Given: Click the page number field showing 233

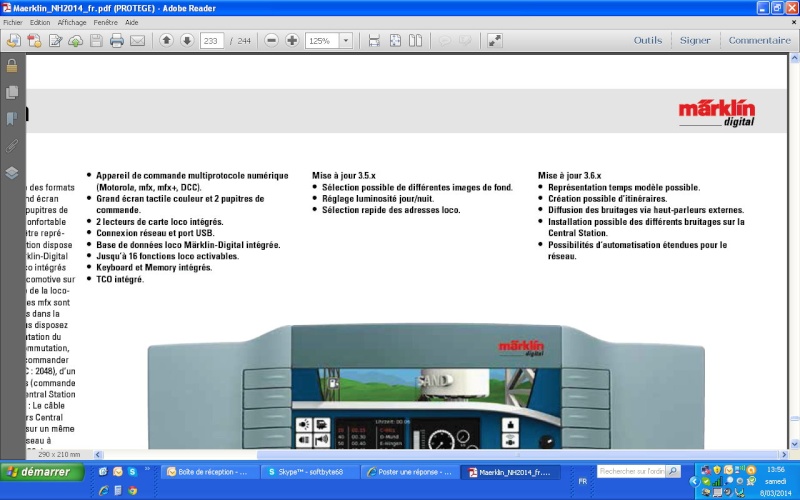Looking at the screenshot, I should click(212, 41).
